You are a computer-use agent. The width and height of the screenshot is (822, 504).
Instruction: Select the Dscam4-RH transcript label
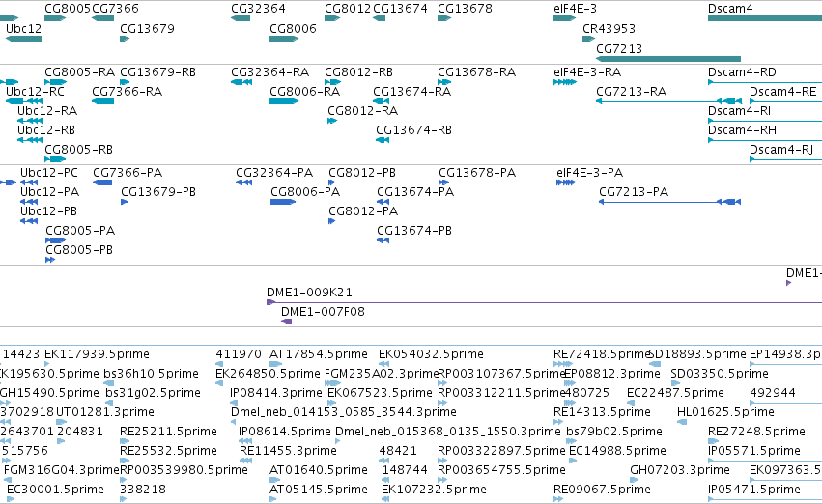tap(742, 130)
